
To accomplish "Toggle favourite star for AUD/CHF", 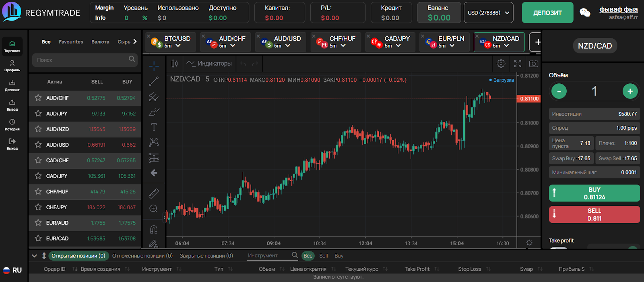I will 38,98.
